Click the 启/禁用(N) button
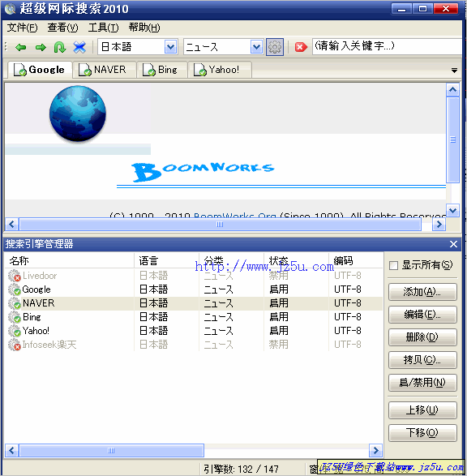 point(422,383)
